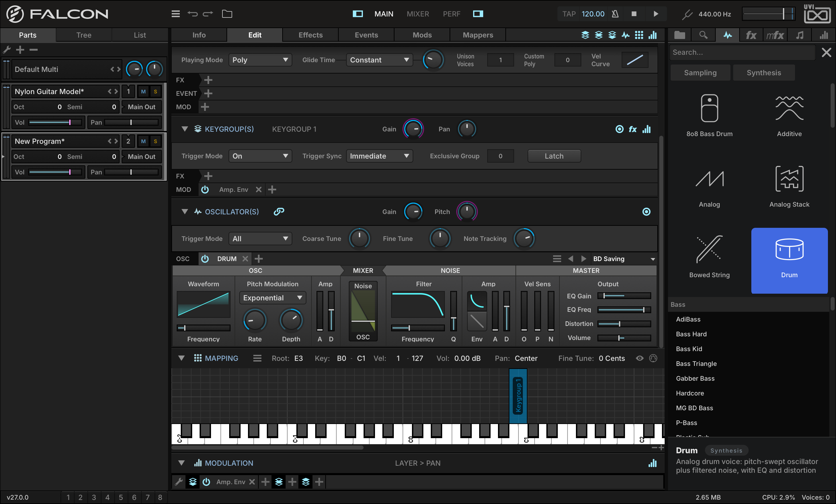Select the 808 Bass Drum oscillator tile
The image size is (836, 504).
[709, 116]
